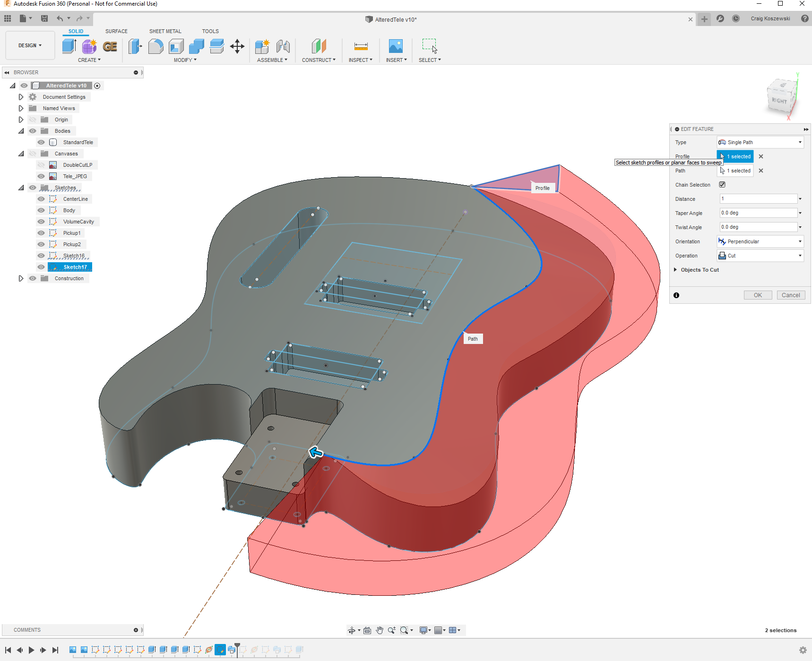
Task: Open the Help question mark icon
Action: pos(805,18)
